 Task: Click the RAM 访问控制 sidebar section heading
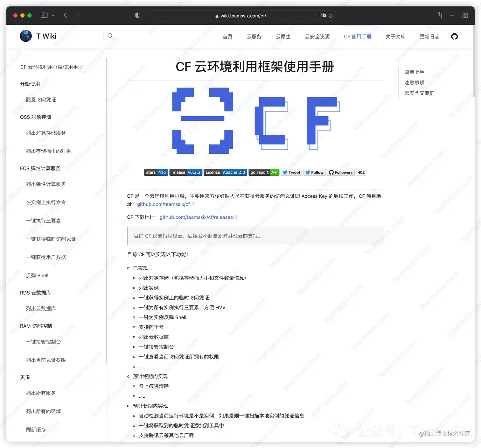point(36,326)
